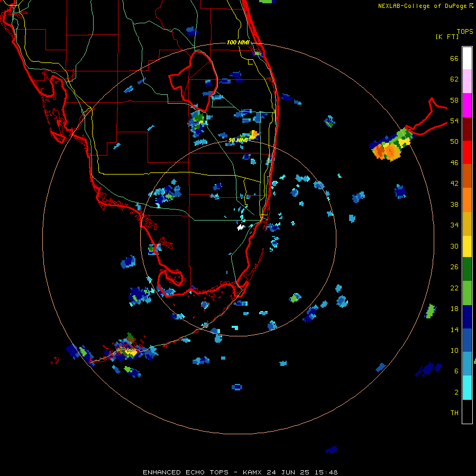
Task: Click the 50 NMI range ring label
Action: pos(238,140)
